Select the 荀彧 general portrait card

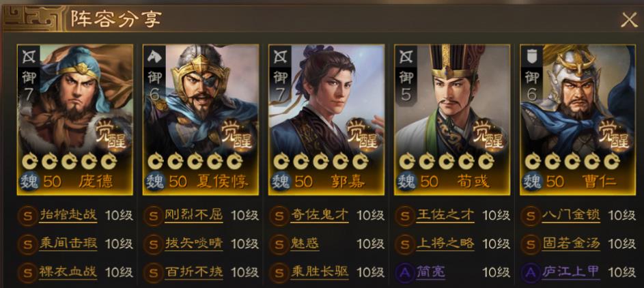click(452, 119)
